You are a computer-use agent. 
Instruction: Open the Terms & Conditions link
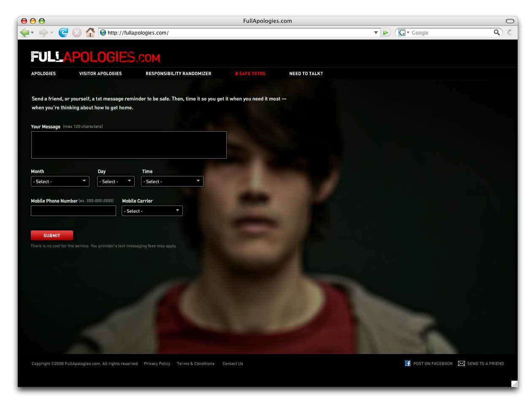195,364
